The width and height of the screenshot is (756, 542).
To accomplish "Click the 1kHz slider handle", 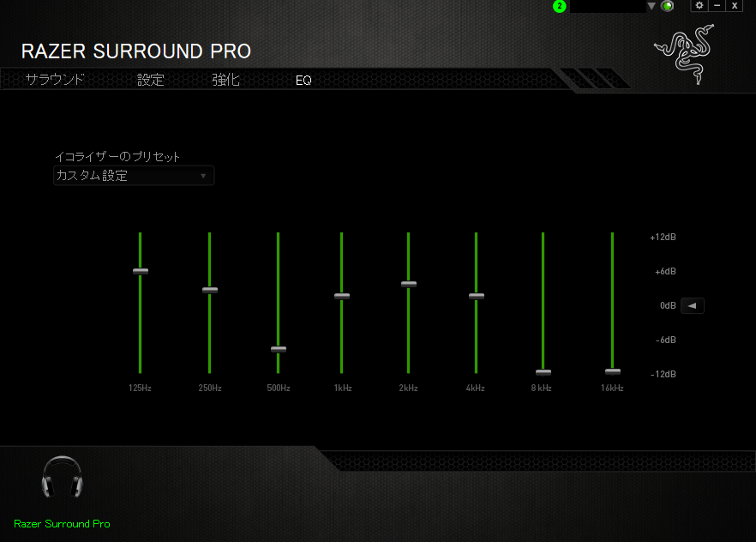I will coord(342,296).
